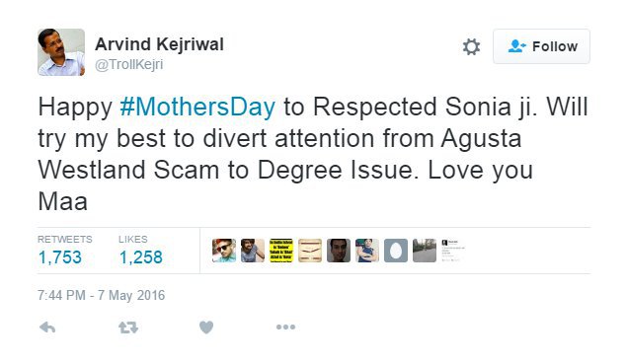Open the @TrollKejri handle
The height and width of the screenshot is (364, 627).
pos(128,64)
